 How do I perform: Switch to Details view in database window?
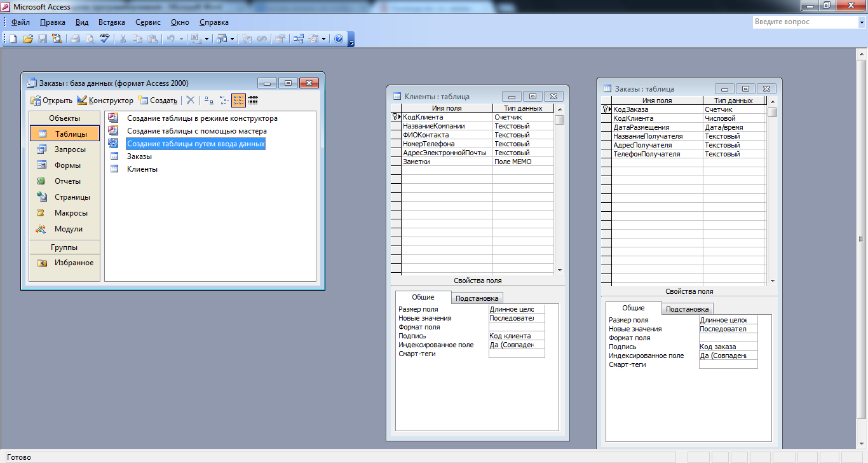(x=253, y=100)
